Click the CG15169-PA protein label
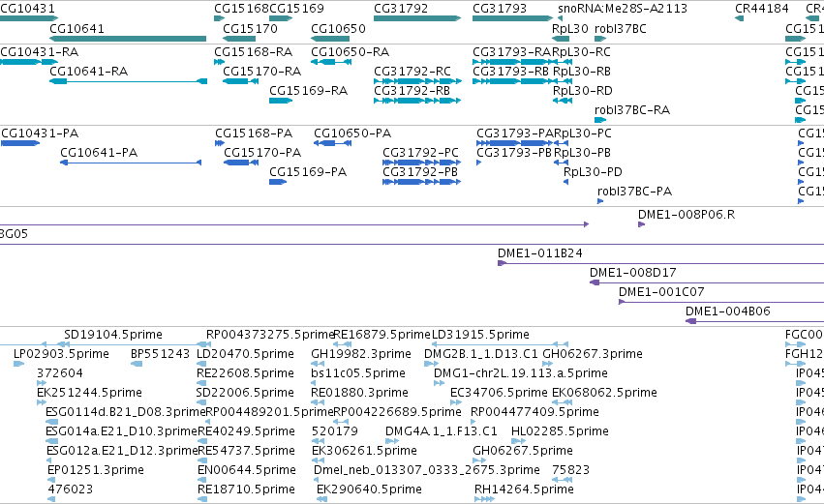 click(307, 171)
